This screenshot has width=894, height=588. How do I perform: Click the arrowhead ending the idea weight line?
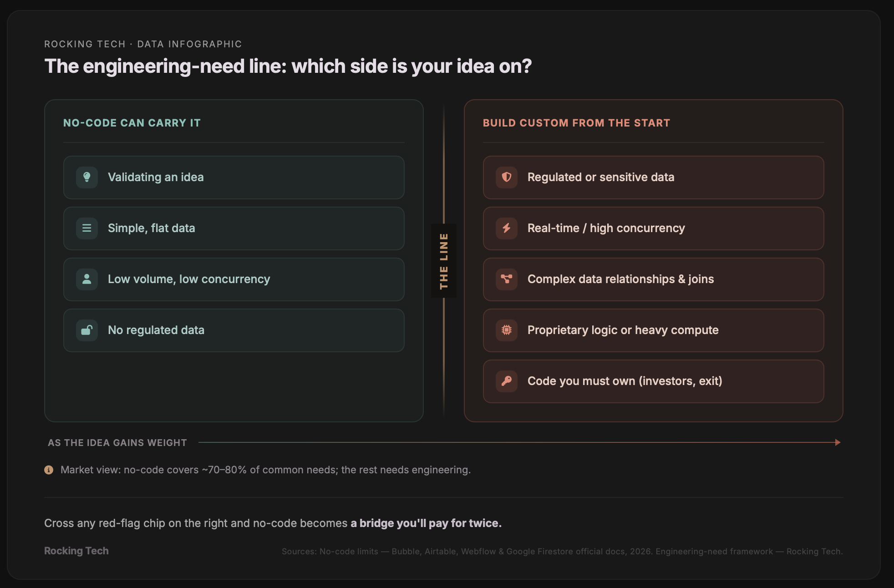click(838, 442)
